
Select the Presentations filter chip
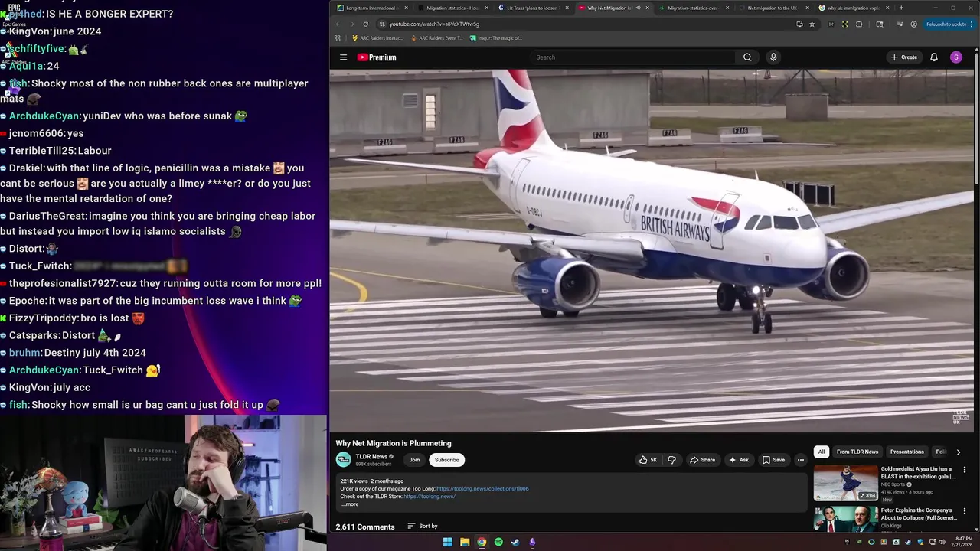(x=906, y=452)
